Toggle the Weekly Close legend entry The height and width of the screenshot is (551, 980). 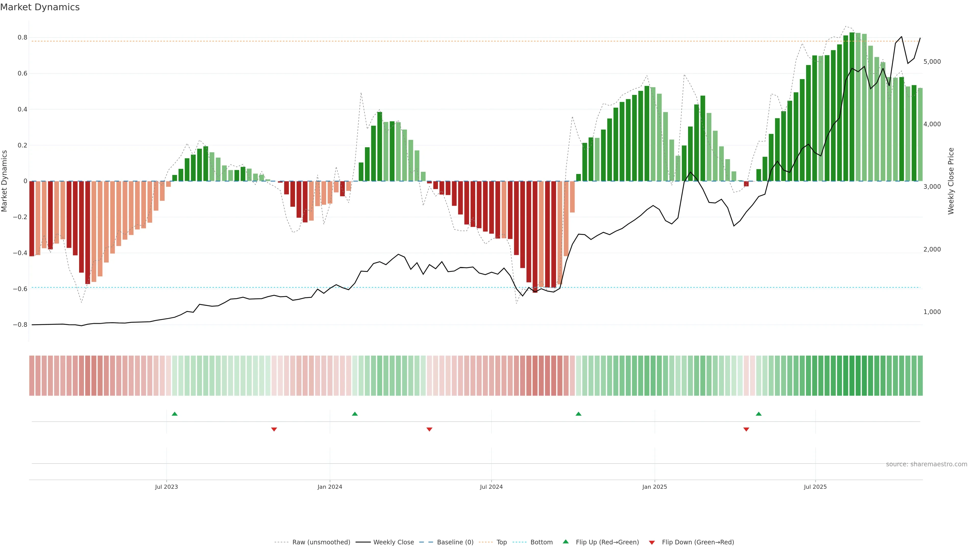(x=393, y=542)
